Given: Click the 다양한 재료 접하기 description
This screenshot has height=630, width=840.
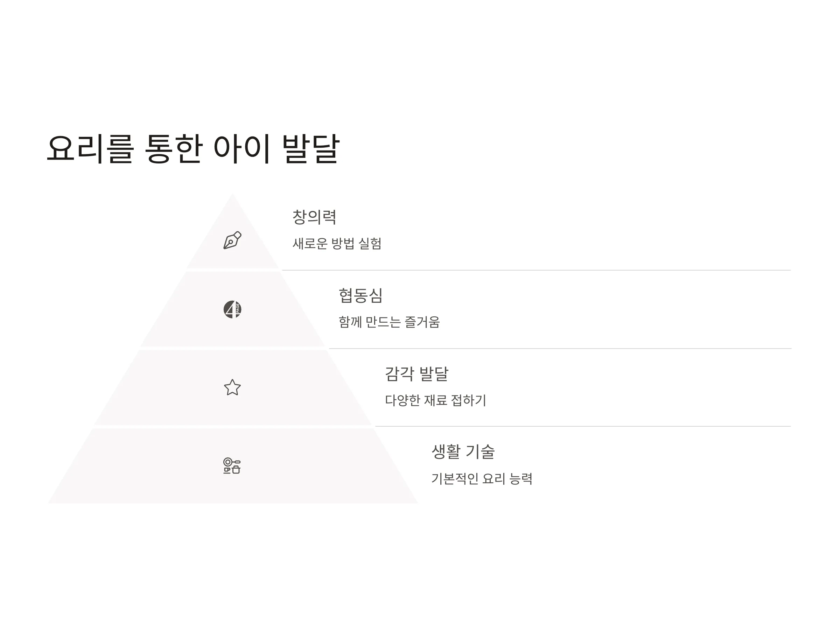Looking at the screenshot, I should (435, 400).
